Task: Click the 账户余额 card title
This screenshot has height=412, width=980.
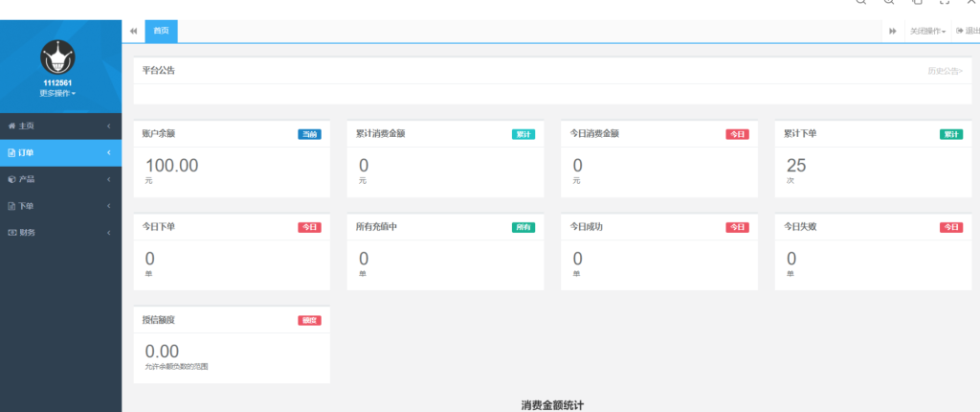Action: [x=159, y=133]
